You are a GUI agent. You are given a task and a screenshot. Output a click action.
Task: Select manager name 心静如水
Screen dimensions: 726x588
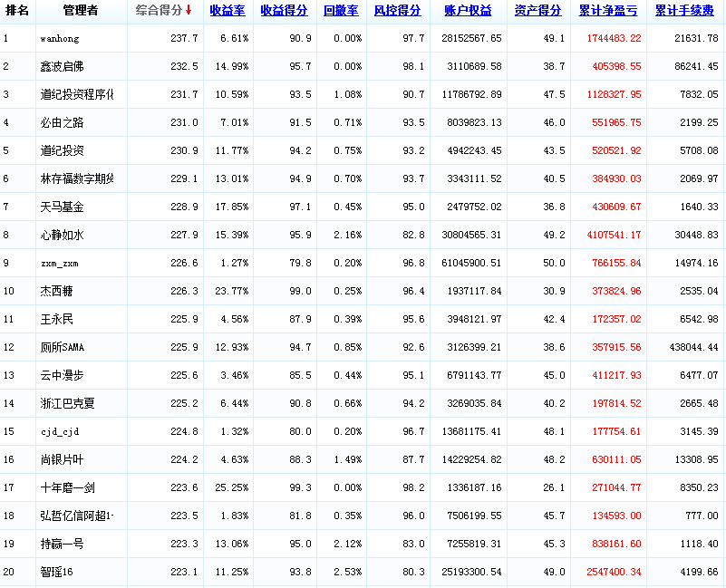click(x=62, y=235)
